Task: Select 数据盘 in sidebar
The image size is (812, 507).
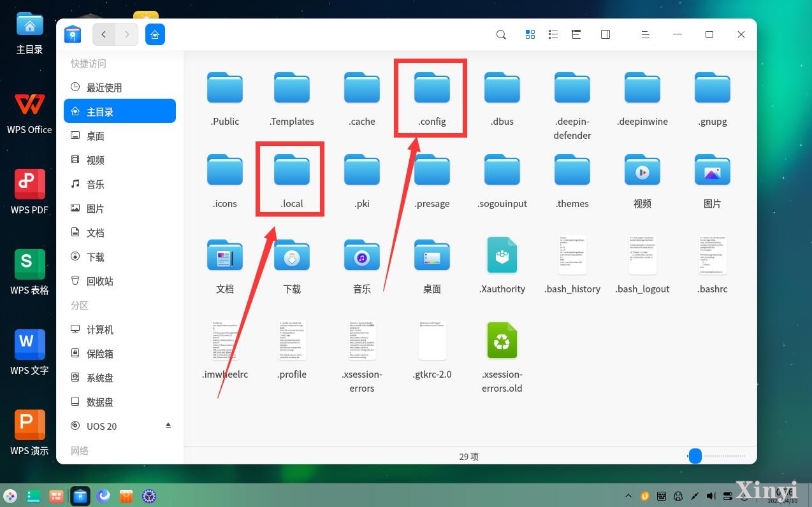Action: [x=120, y=402]
